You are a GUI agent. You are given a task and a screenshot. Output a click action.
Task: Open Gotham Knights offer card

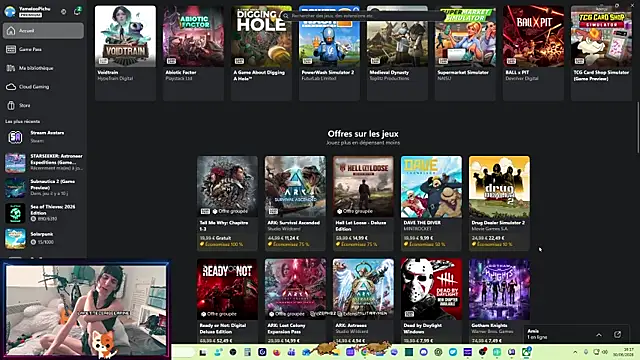coord(500,301)
